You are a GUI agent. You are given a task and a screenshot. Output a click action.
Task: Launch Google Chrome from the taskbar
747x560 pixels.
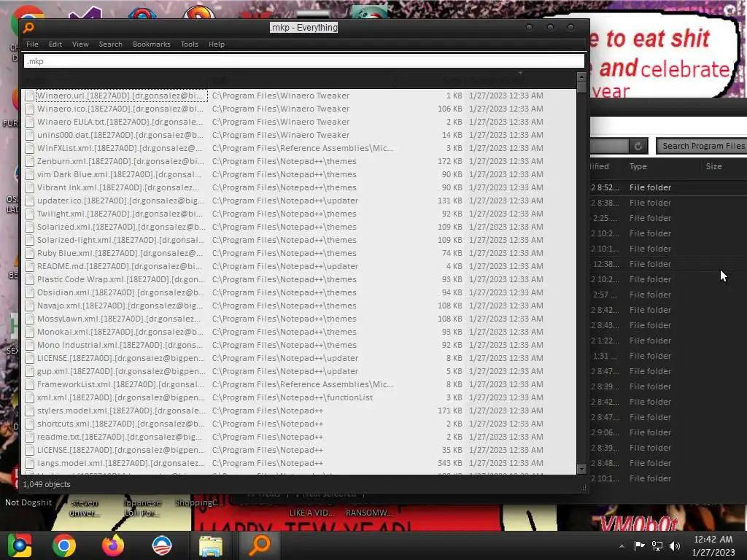(64, 545)
